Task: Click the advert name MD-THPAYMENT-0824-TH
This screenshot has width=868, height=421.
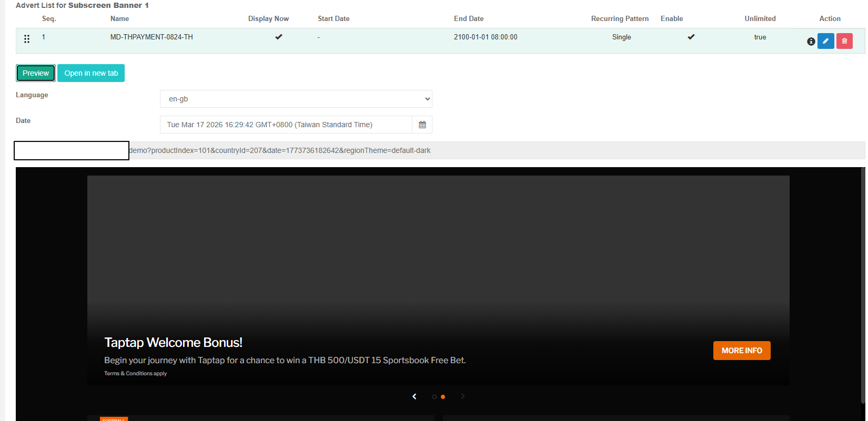Action: pyautogui.click(x=152, y=37)
